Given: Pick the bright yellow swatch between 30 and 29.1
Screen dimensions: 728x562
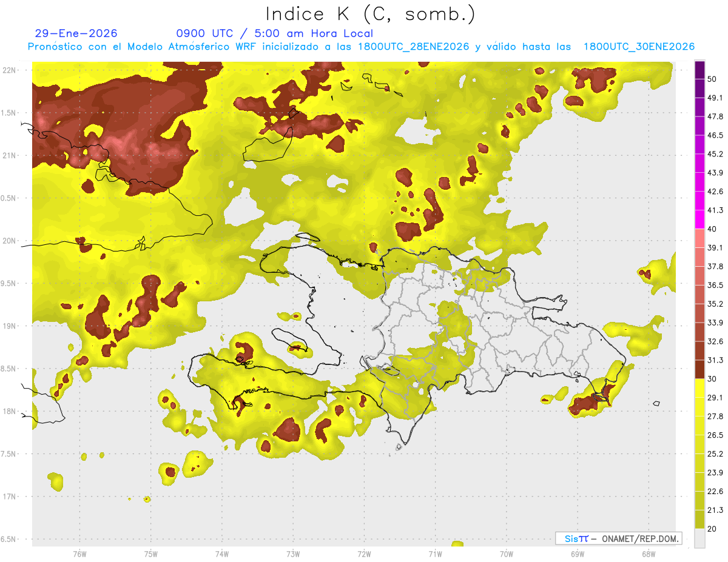Looking at the screenshot, I should click(699, 388).
